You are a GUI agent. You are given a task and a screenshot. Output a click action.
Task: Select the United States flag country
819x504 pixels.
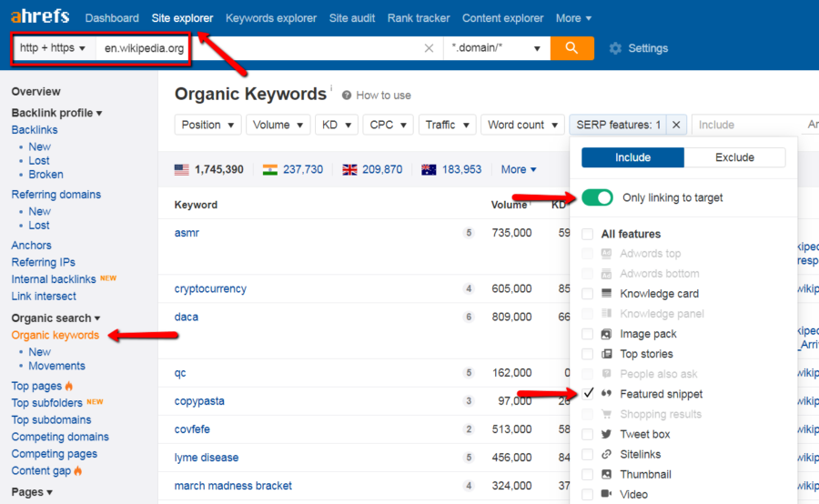point(181,169)
